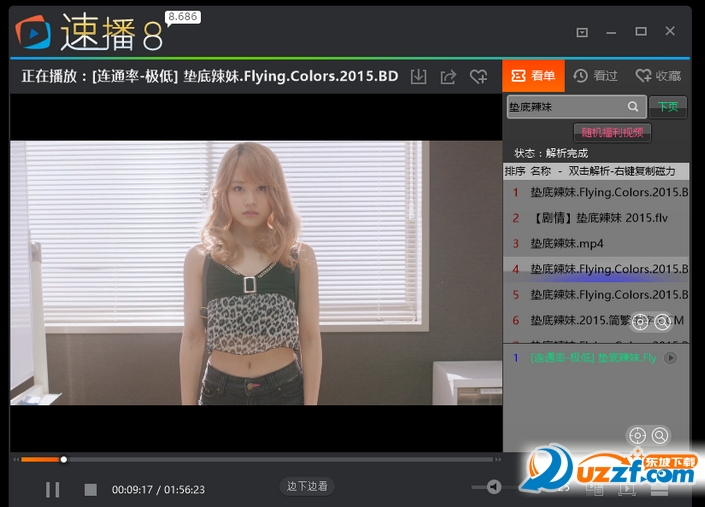The image size is (705, 507).
Task: Click the 8.686 version badge
Action: [x=183, y=17]
